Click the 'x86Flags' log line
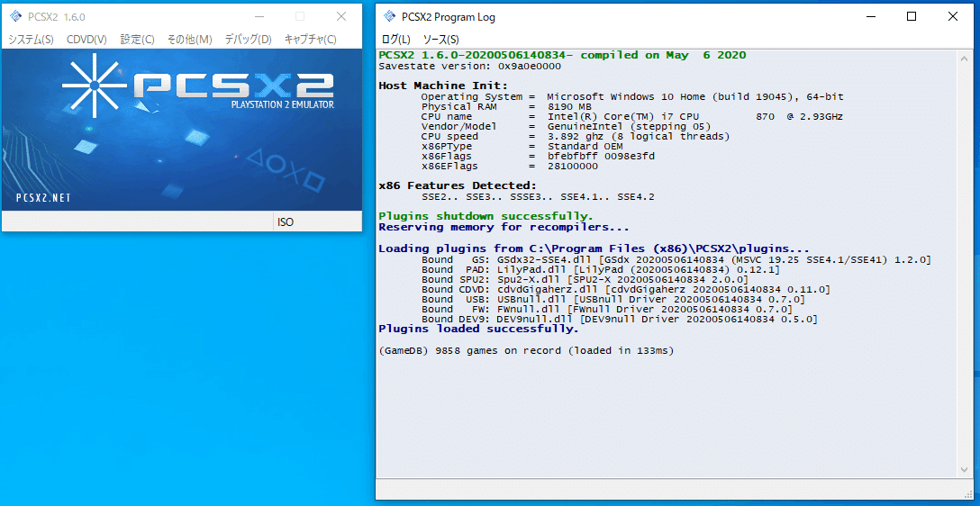 pos(538,157)
